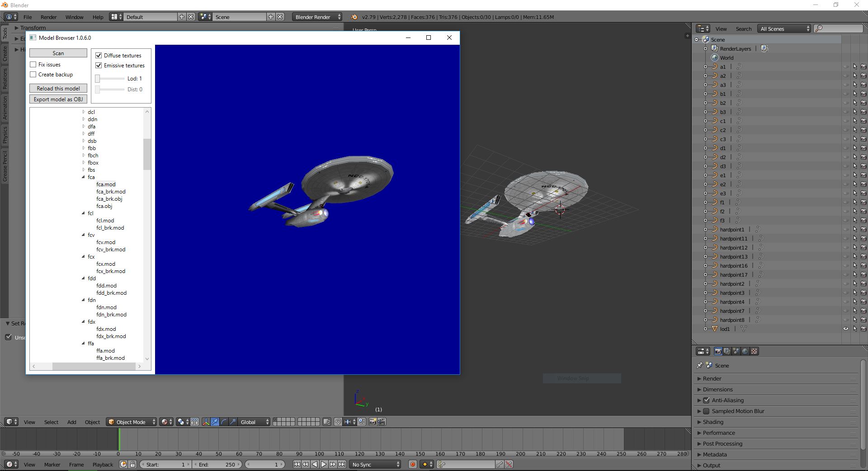Select the rotate manipulator arc icon

click(x=224, y=422)
